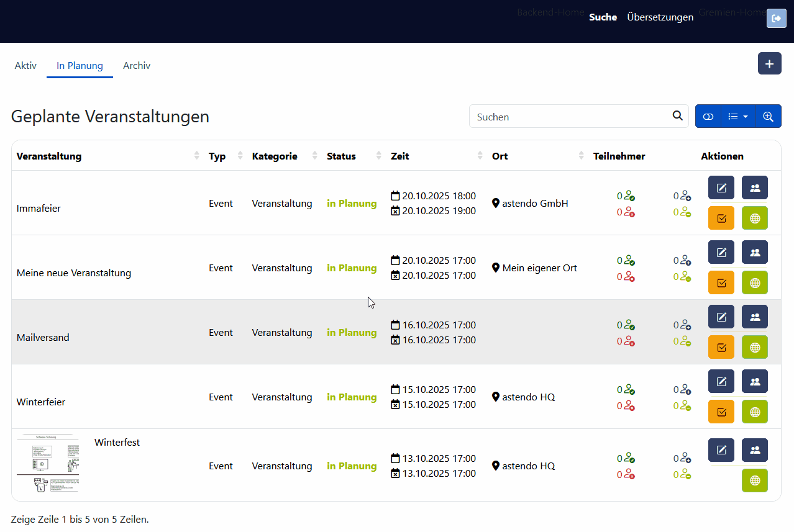794x532 pixels.
Task: Switch to the Aktiv tab
Action: coord(25,66)
